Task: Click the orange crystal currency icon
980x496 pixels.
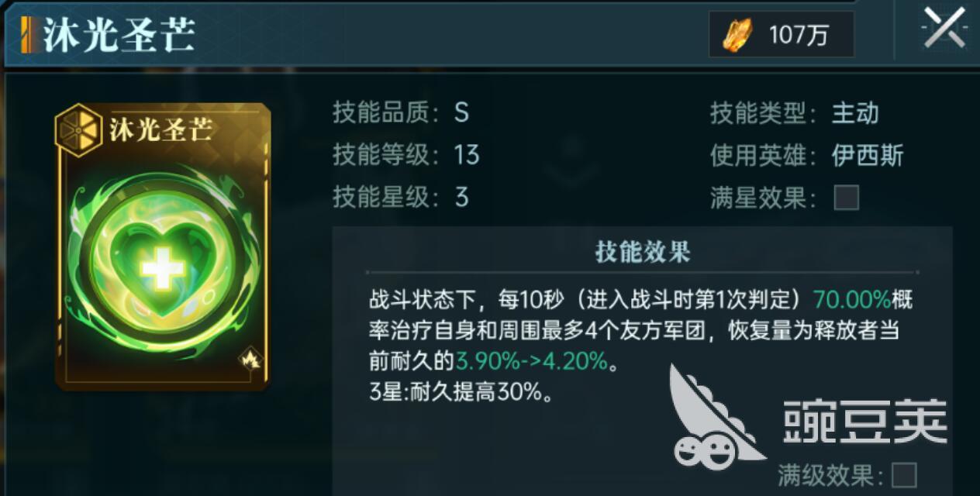Action: pos(737,34)
